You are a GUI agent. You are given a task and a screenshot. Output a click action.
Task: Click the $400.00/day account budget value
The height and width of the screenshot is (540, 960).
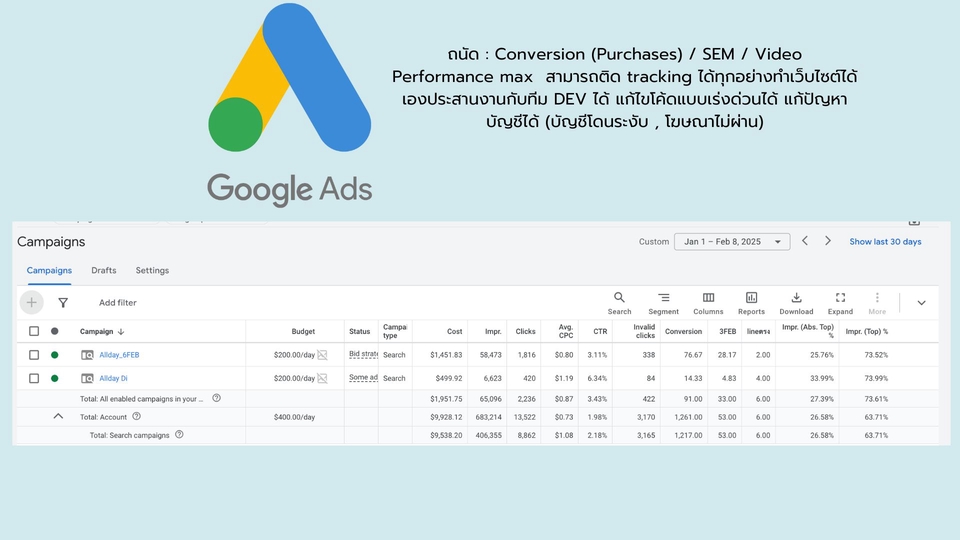coord(294,417)
